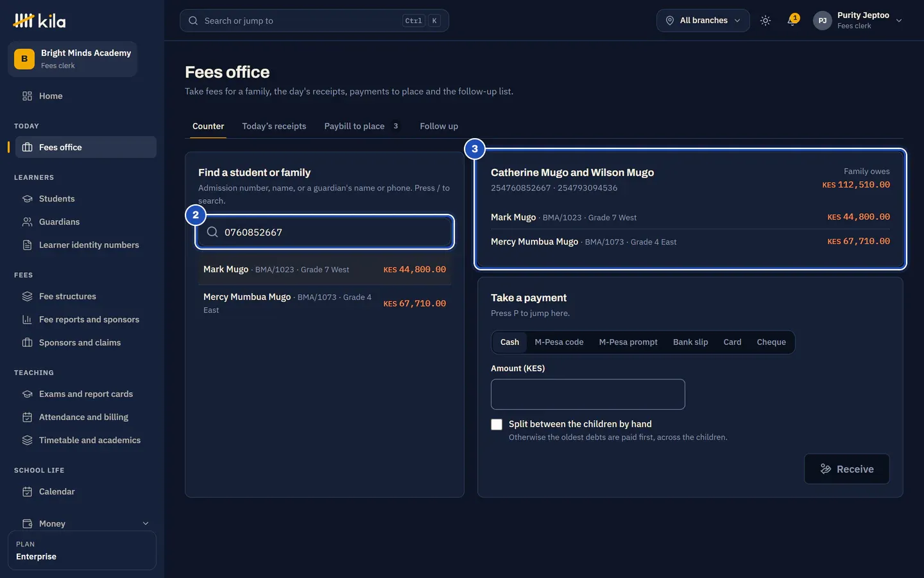
Task: Click the Fee structures layers icon
Action: (x=27, y=296)
